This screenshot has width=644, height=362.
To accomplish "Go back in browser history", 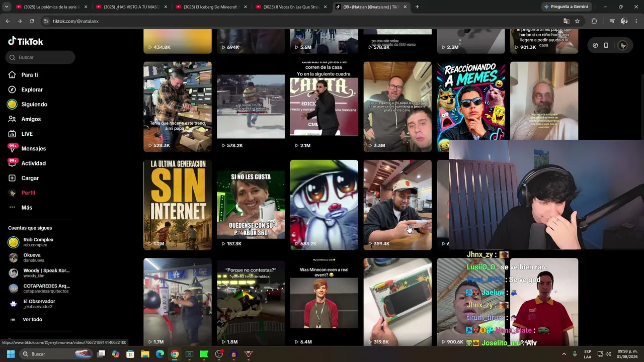I will pyautogui.click(x=8, y=21).
